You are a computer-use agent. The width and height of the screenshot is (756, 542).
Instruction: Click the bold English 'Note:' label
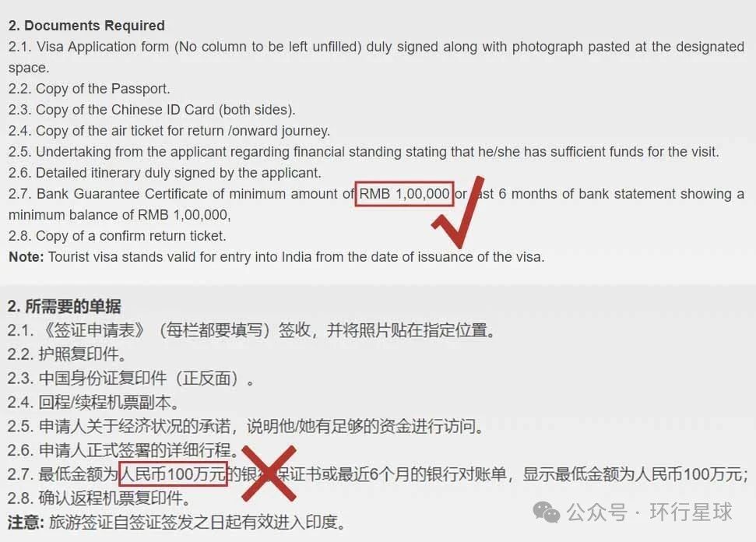(x=26, y=257)
